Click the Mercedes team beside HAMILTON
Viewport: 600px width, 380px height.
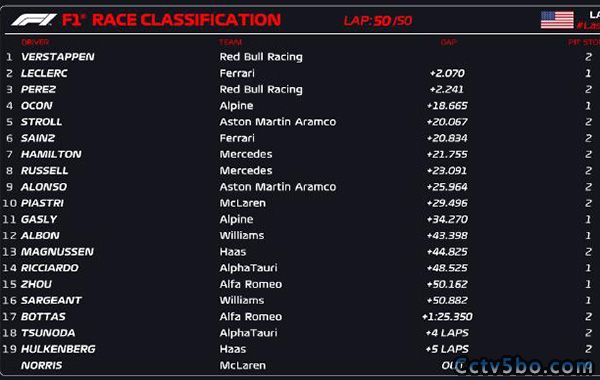tap(246, 154)
